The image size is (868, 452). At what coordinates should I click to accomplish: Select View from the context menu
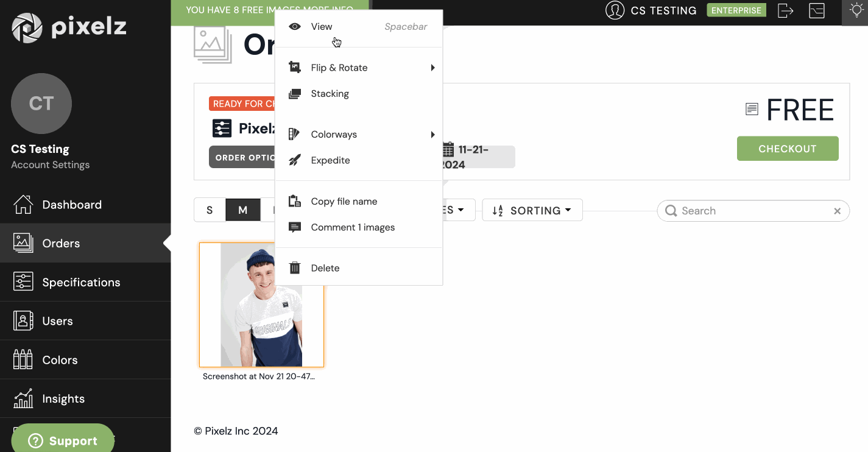click(x=321, y=26)
